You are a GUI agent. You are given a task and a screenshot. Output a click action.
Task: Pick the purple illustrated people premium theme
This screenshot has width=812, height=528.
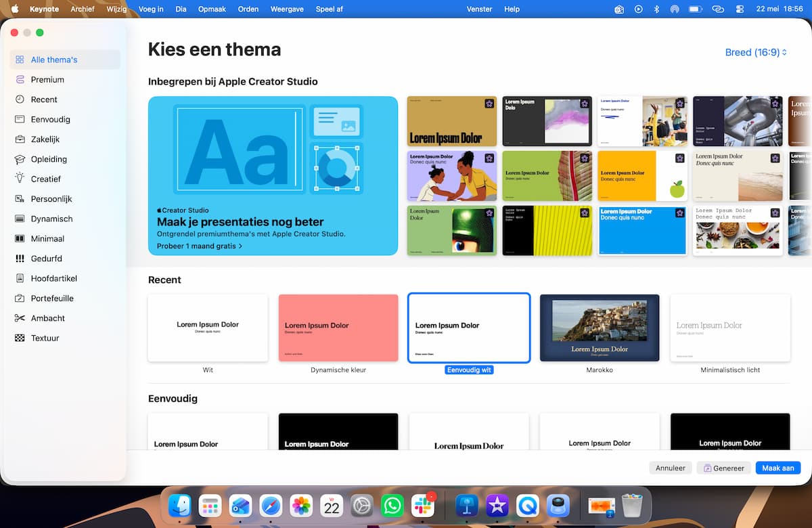click(452, 176)
